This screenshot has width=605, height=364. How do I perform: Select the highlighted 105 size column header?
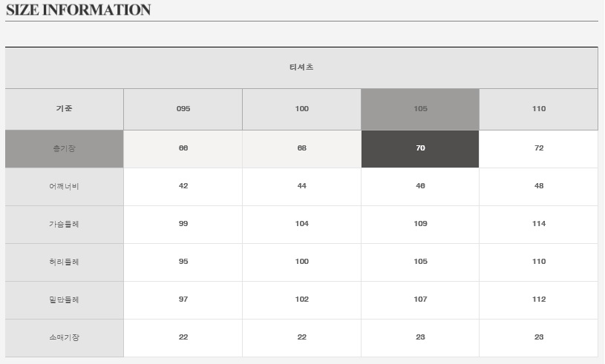click(x=420, y=109)
